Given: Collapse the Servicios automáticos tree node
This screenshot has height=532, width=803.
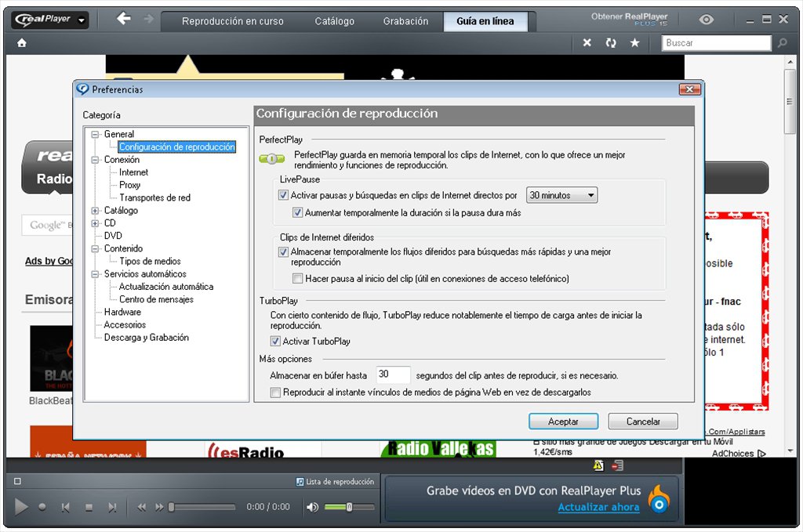Looking at the screenshot, I should coord(95,274).
